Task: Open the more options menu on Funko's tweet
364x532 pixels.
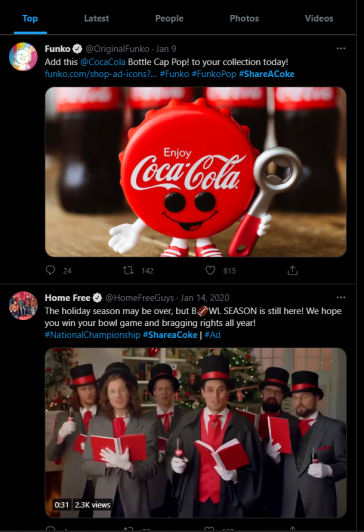Action: pyautogui.click(x=341, y=49)
